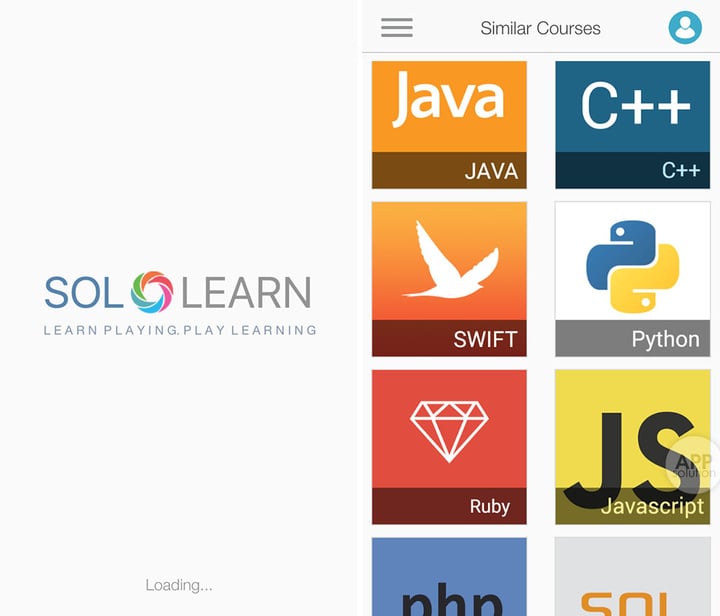
Task: Open the SQL course tile
Action: [x=632, y=577]
